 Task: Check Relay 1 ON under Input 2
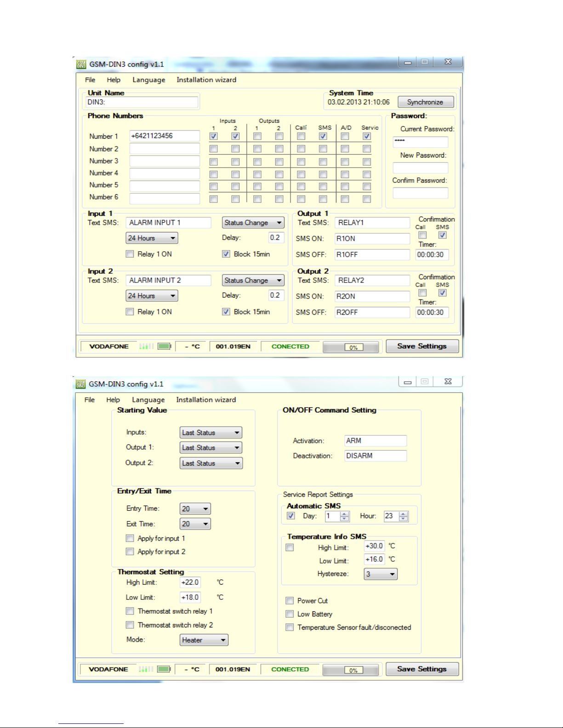pos(130,312)
